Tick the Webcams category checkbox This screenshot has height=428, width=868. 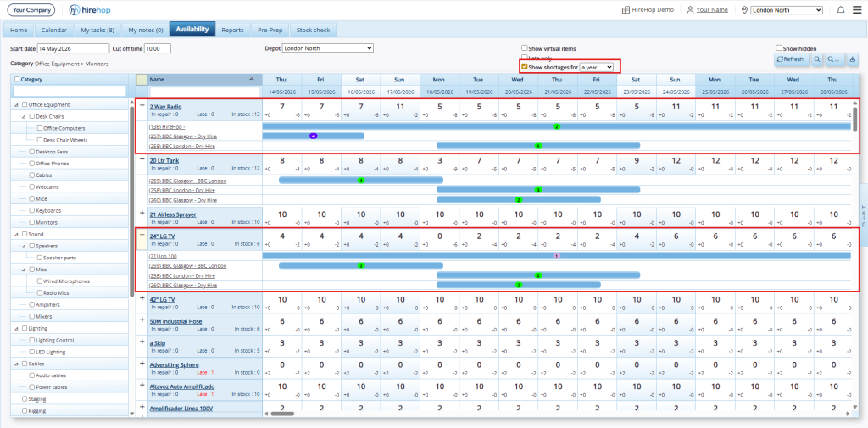click(32, 186)
